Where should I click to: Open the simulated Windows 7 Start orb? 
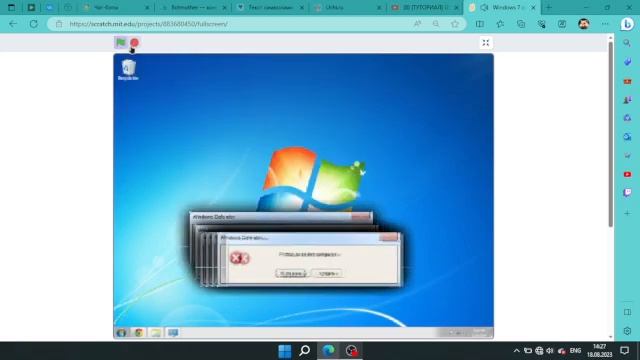tap(121, 333)
